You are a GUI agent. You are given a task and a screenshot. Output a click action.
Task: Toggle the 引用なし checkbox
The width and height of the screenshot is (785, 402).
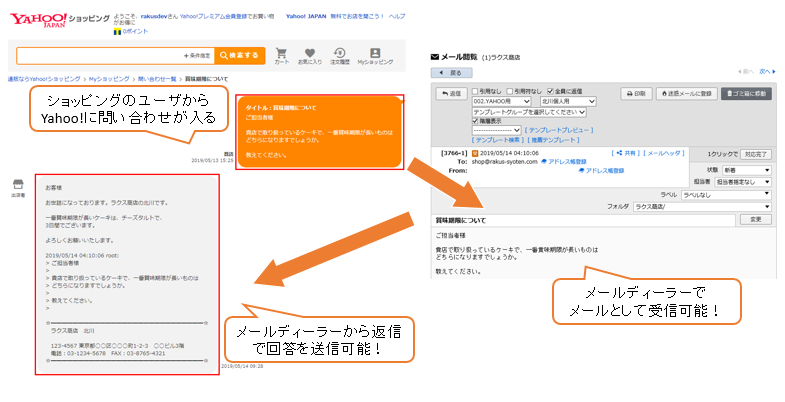(x=475, y=91)
